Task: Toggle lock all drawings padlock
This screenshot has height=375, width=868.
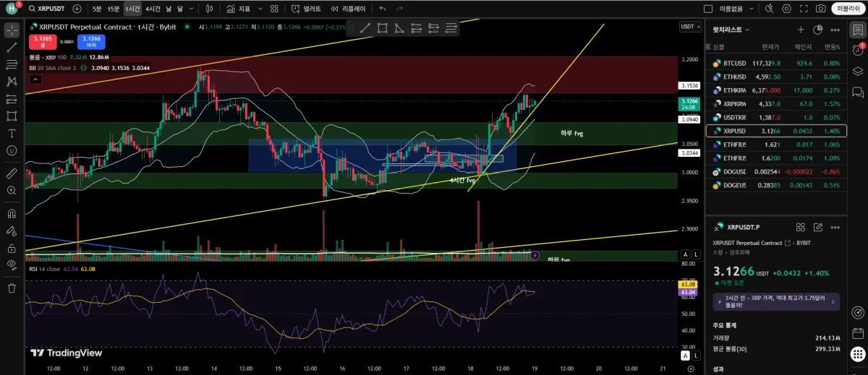Action: pyautogui.click(x=12, y=247)
